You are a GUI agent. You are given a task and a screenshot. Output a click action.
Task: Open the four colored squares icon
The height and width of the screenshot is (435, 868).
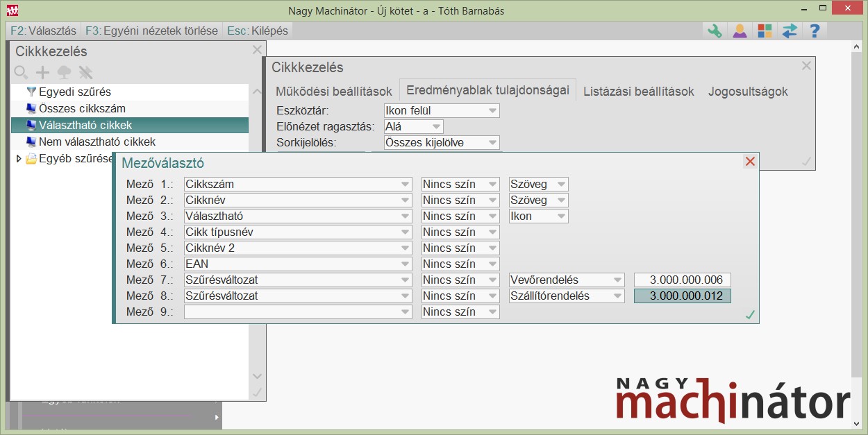pos(765,31)
